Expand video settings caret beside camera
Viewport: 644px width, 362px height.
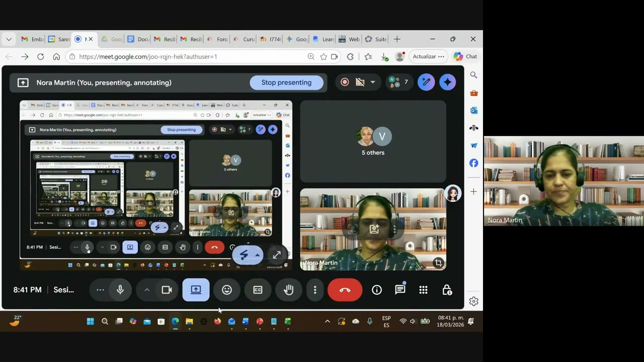pyautogui.click(x=147, y=290)
